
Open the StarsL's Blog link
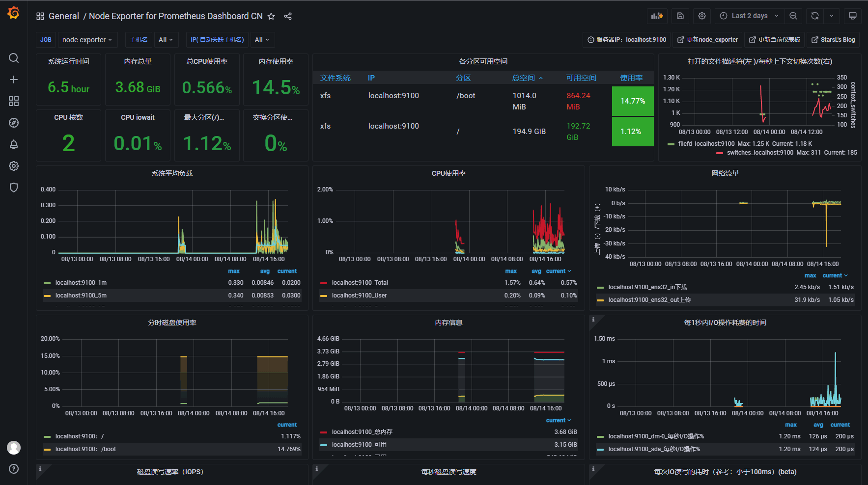pyautogui.click(x=833, y=40)
